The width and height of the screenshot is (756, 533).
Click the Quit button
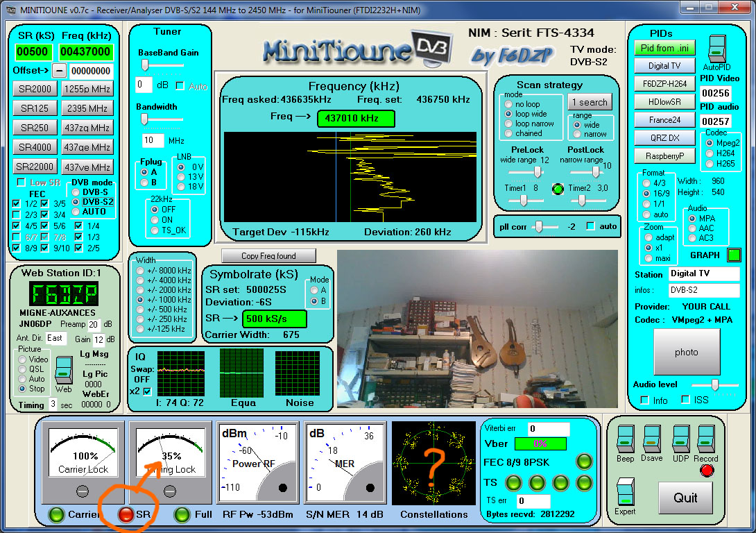[x=685, y=497]
